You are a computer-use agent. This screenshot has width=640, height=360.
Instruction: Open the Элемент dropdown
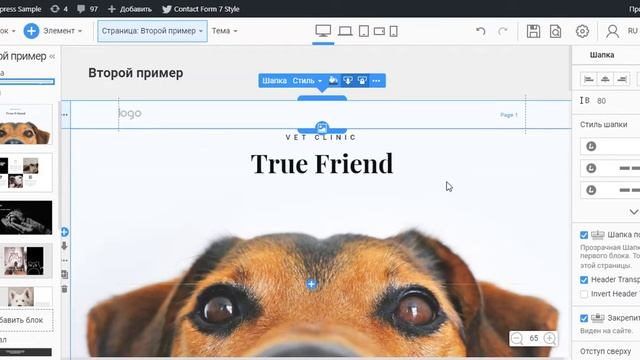click(x=62, y=31)
